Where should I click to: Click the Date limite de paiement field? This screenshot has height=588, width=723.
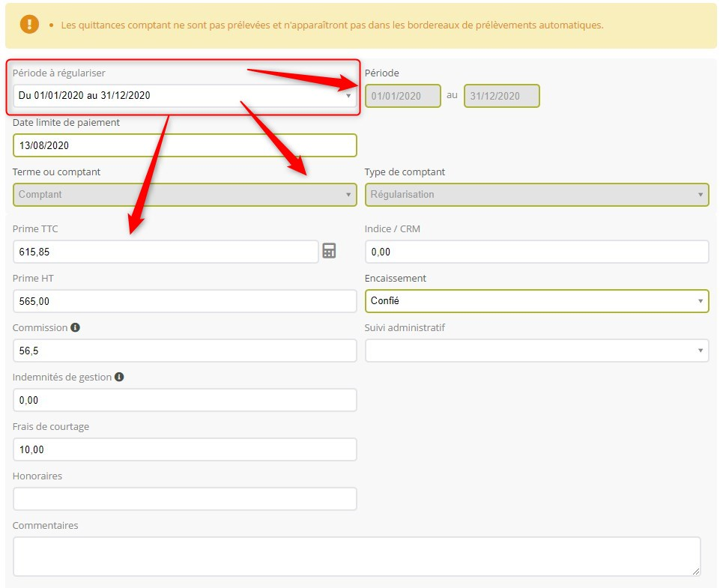pos(184,145)
